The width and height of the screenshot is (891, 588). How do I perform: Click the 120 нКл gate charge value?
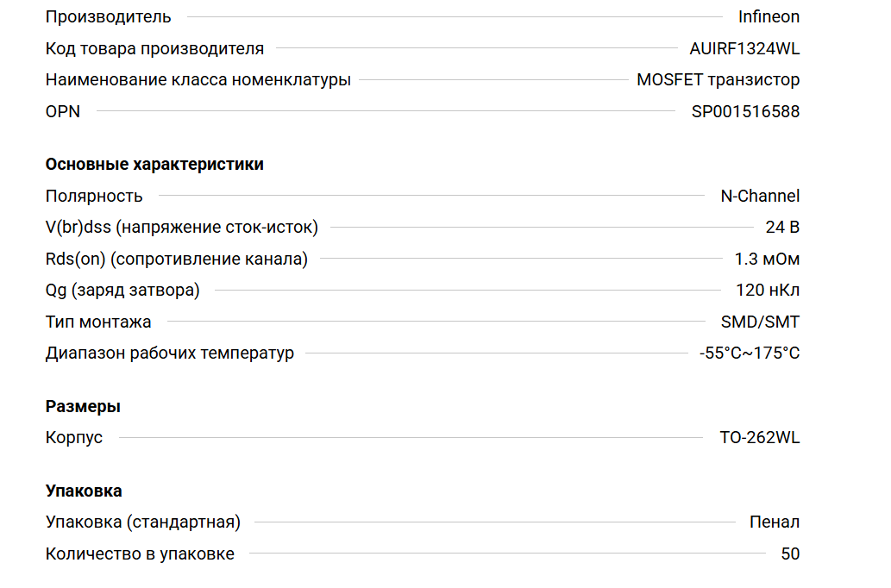768,290
